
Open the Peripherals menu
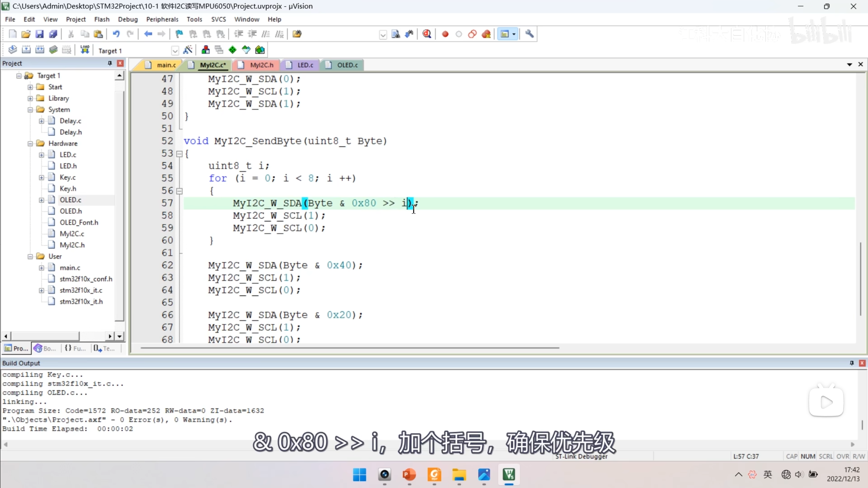coord(162,19)
